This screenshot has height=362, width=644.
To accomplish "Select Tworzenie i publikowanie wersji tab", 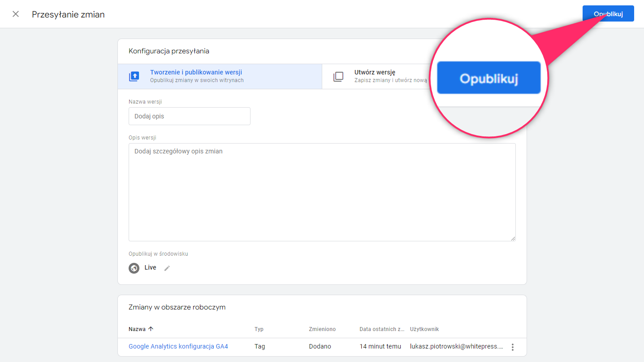I will point(220,76).
